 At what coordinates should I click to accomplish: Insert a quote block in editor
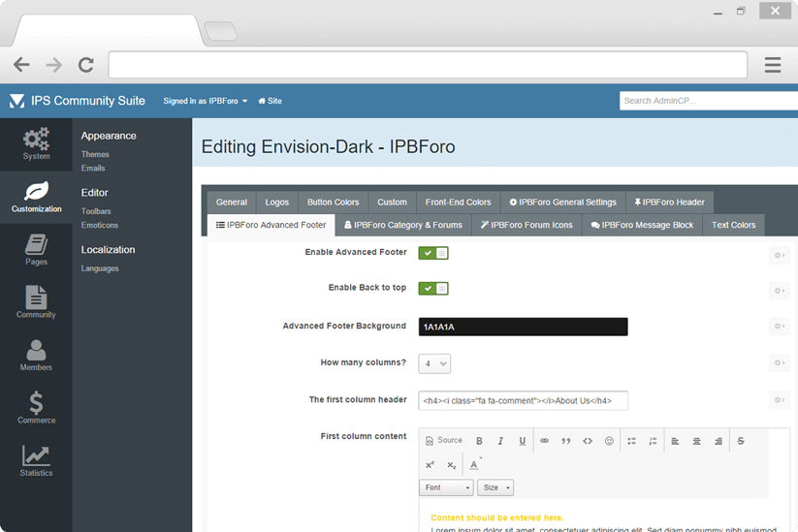click(566, 441)
